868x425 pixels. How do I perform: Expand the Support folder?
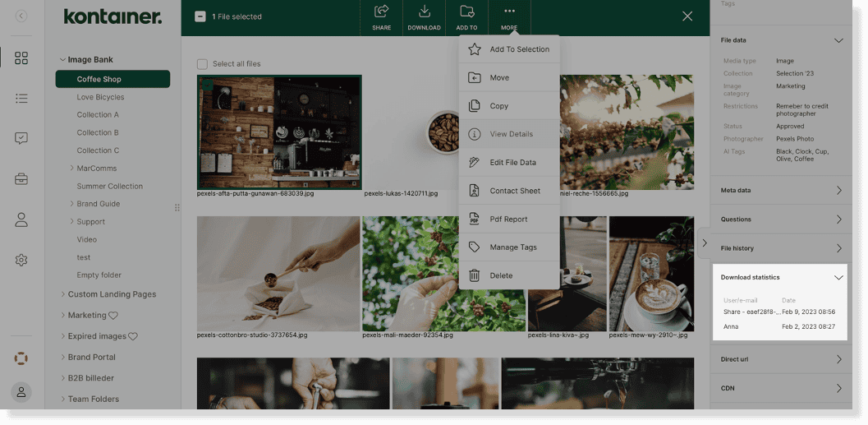click(x=72, y=222)
